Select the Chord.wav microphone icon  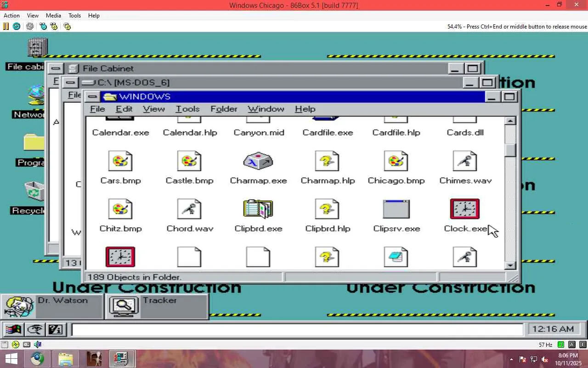pos(189,209)
